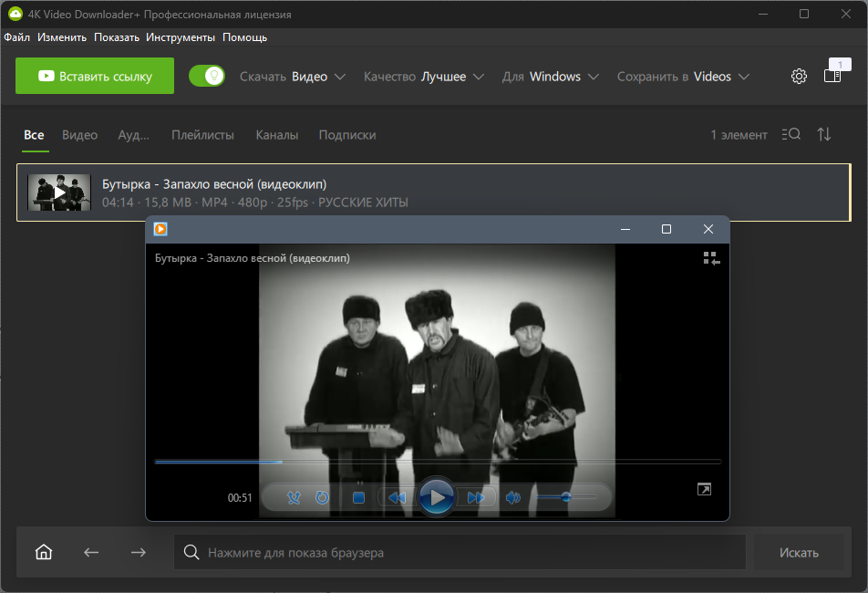Image resolution: width=868 pixels, height=593 pixels.
Task: Select the Бутырка - Запахло весной download title
Action: [214, 184]
